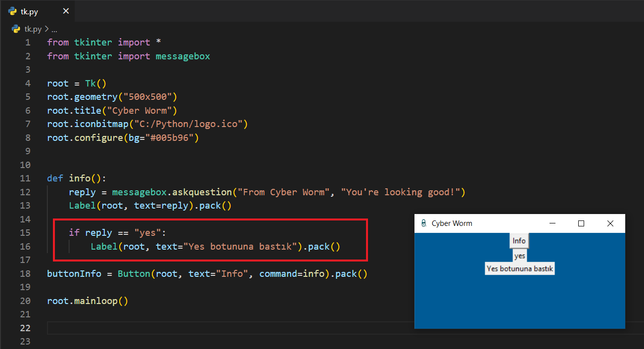The width and height of the screenshot is (644, 349).
Task: Click the Cyber Worm window logo icon
Action: (423, 223)
